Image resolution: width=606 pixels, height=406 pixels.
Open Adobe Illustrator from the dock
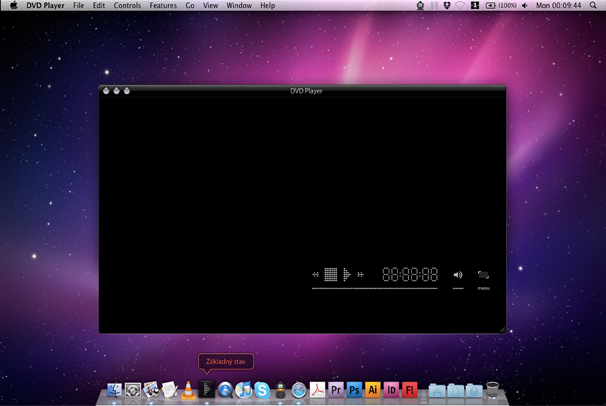click(x=373, y=391)
